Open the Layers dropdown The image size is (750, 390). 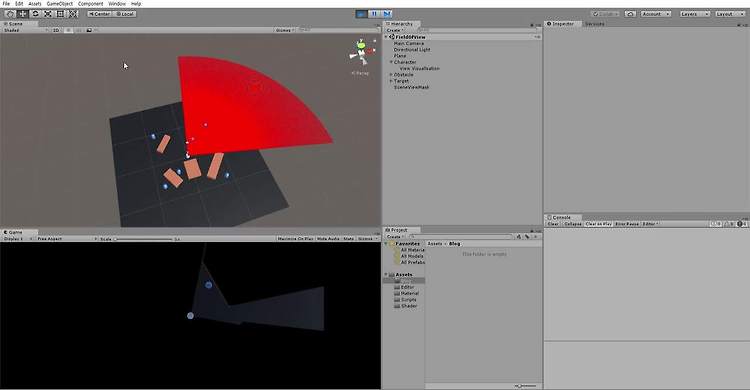[x=695, y=14]
